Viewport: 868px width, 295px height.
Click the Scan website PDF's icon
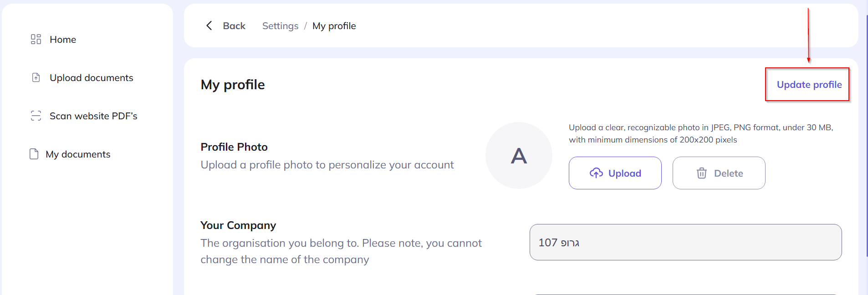point(36,116)
